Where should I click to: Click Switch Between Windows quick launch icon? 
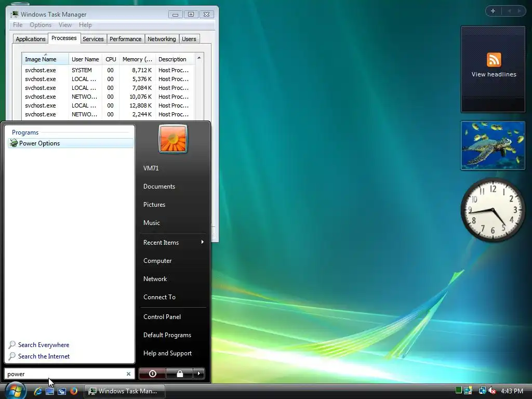61,391
